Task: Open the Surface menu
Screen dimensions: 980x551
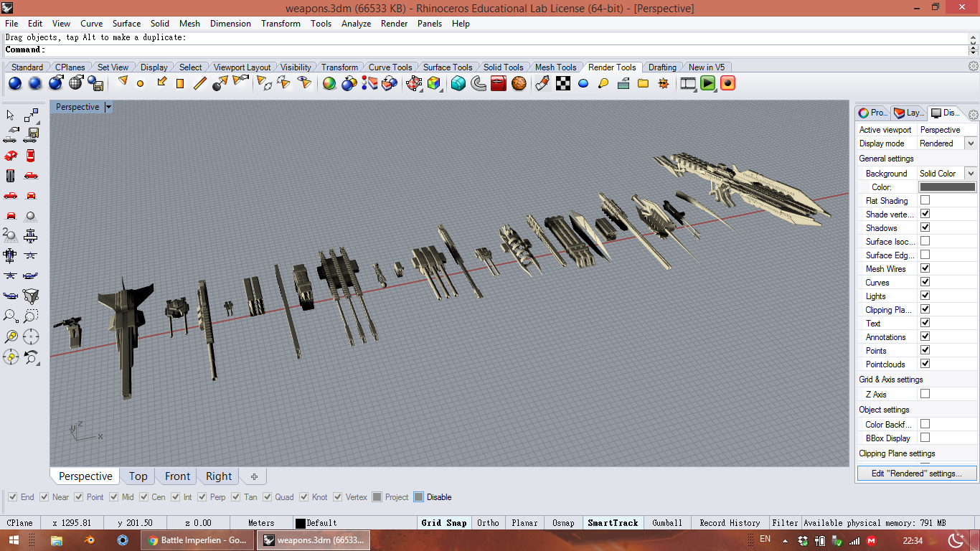Action: pos(126,23)
